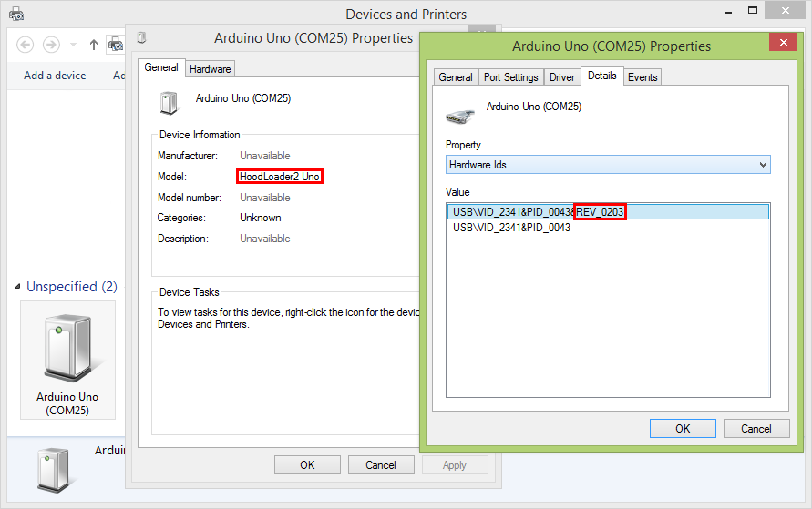This screenshot has height=509, width=812.
Task: Open the Hardware tab in middle Properties window
Action: coord(210,69)
